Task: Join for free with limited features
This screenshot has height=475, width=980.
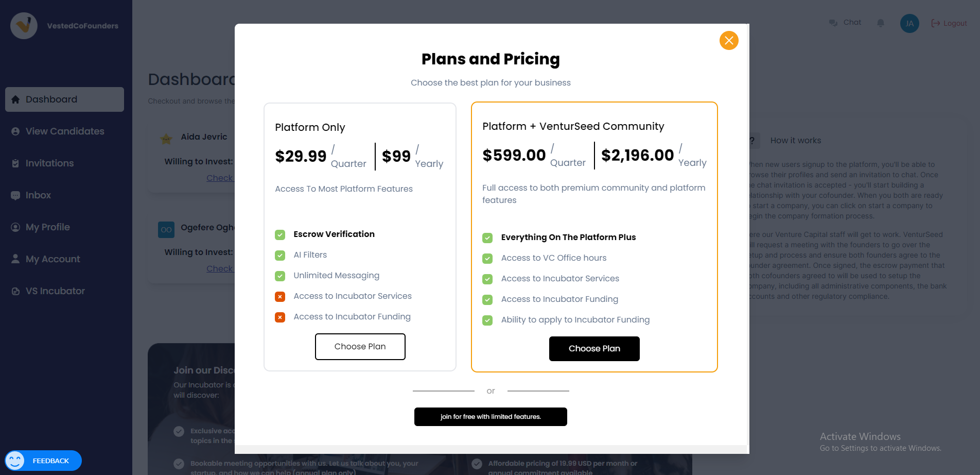Action: point(491,417)
